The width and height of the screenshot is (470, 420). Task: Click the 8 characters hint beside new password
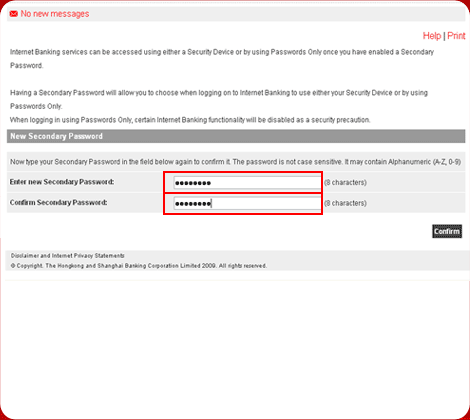pos(345,183)
